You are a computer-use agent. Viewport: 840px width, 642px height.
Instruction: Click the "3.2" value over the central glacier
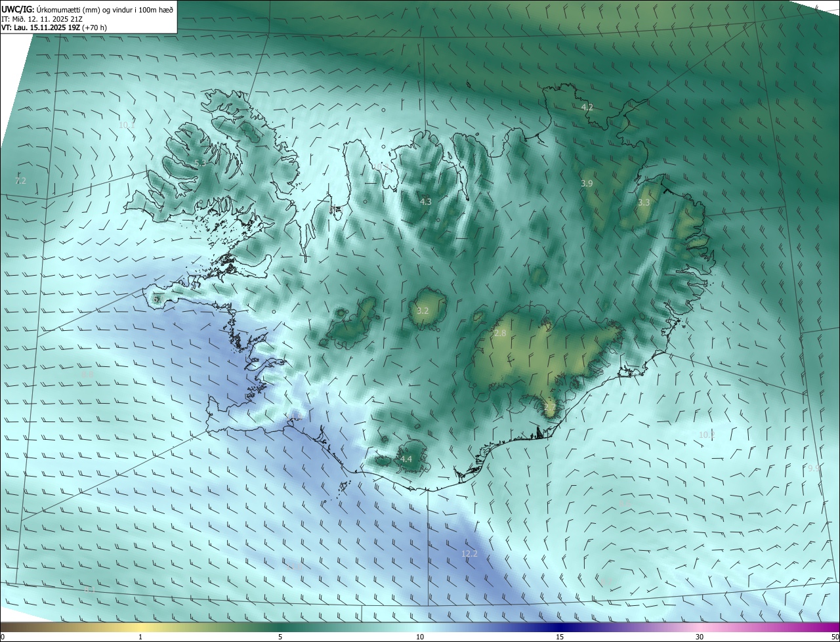[423, 310]
